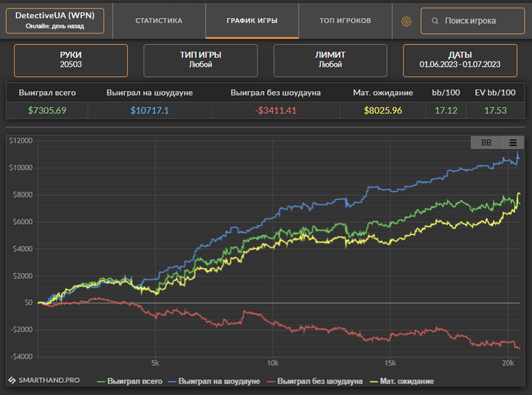Viewport: 532px width, 395px height.
Task: Click the $7305.69 total winnings value
Action: (x=47, y=111)
